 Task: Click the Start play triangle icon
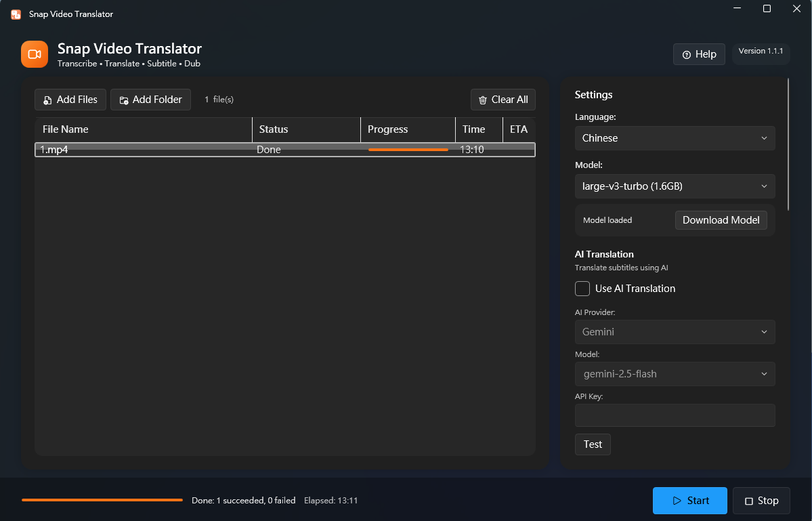point(677,501)
